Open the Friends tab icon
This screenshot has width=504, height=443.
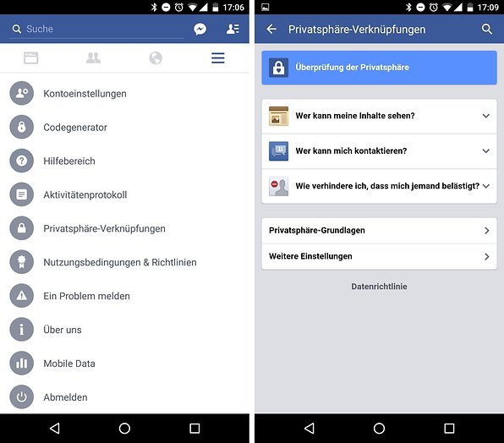click(93, 57)
